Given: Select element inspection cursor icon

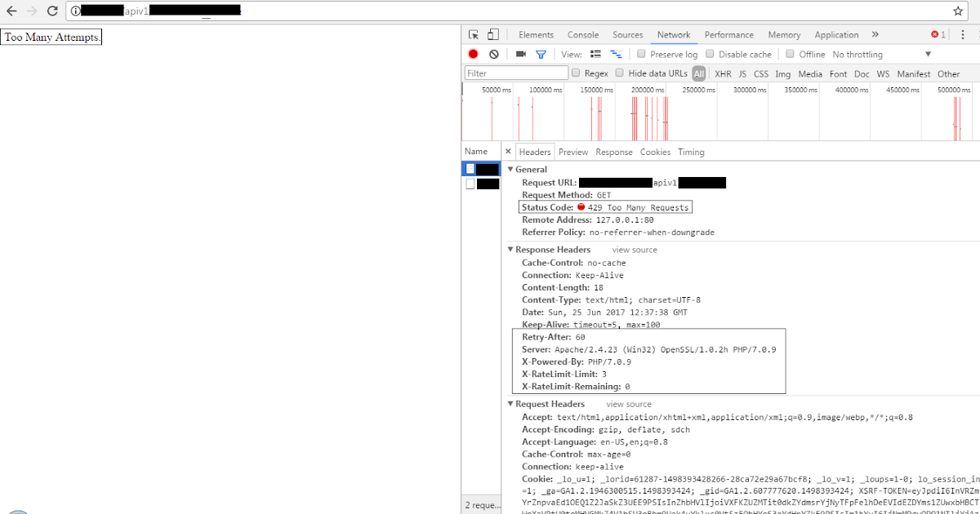Looking at the screenshot, I should point(472,34).
